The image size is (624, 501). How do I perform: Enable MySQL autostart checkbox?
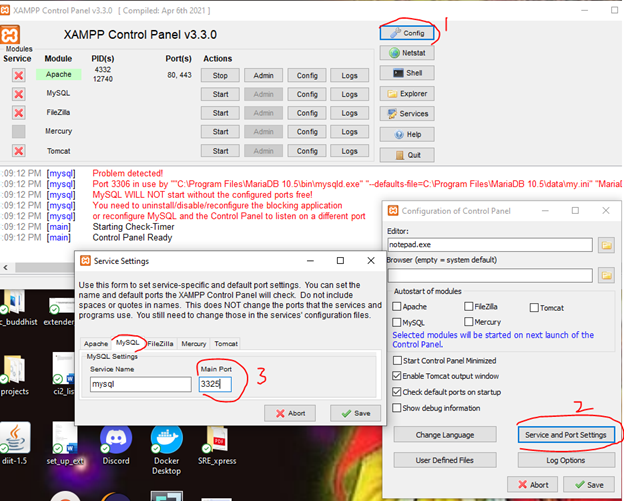click(x=397, y=322)
